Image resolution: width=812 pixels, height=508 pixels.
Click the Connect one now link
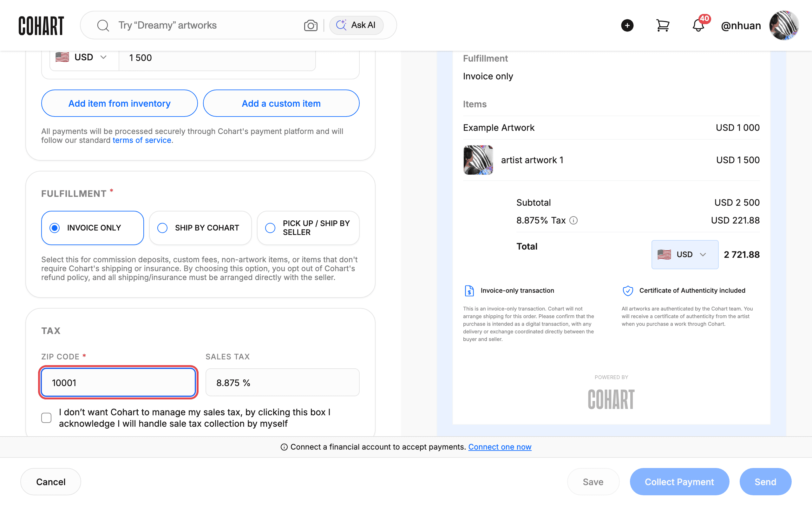[500, 447]
